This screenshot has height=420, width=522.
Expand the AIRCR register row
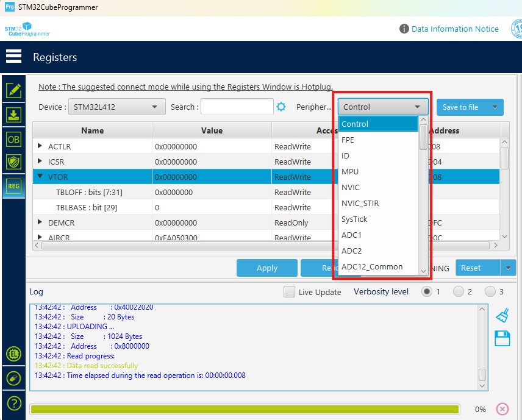pos(40,237)
